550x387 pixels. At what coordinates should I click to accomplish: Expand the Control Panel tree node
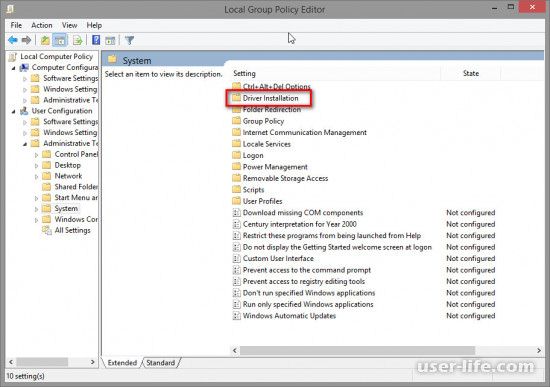pyautogui.click(x=36, y=155)
